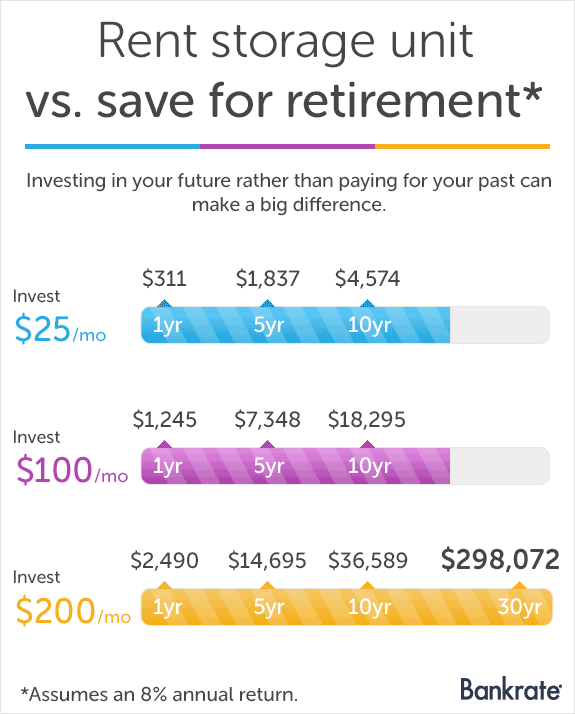Viewport: 575px width, 714px height.
Task: Click the purple 1yr marker triangle
Action: [x=165, y=444]
